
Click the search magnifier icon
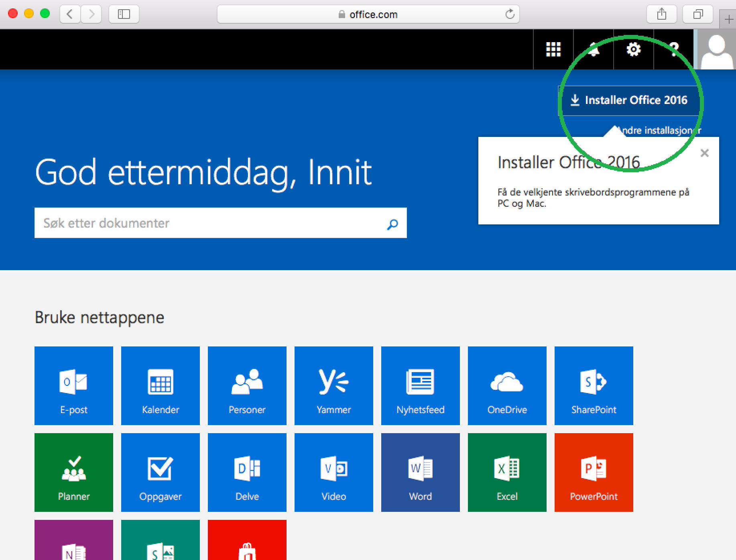tap(392, 224)
